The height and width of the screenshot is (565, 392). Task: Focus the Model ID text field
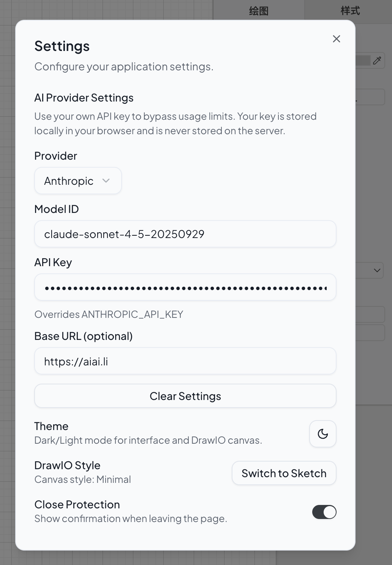(x=185, y=234)
